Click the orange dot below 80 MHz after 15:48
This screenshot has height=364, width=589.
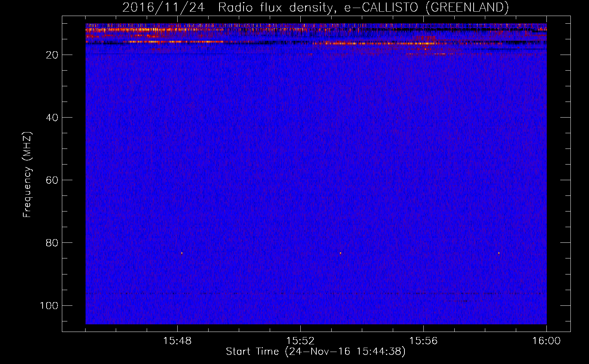[182, 253]
